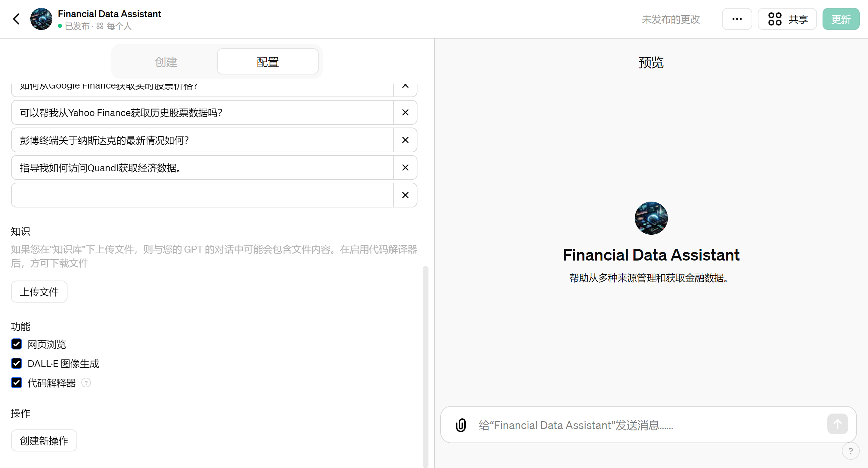Click the 上传文件 upload button
Image resolution: width=868 pixels, height=468 pixels.
(x=39, y=292)
